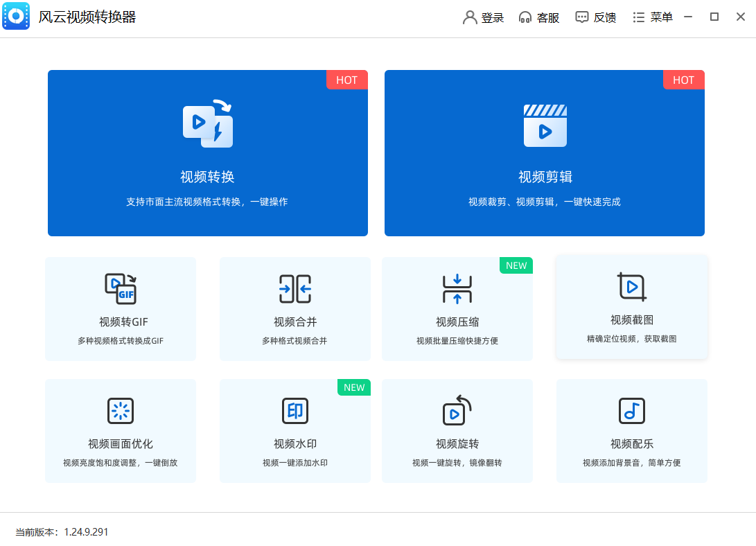Open the 视频截图 screenshot capture tool
The width and height of the screenshot is (756, 546).
click(631, 308)
